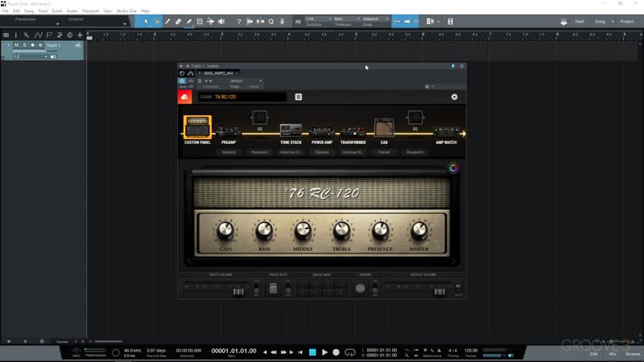Open the Song menu
The height and width of the screenshot is (362, 644).
pyautogui.click(x=29, y=11)
